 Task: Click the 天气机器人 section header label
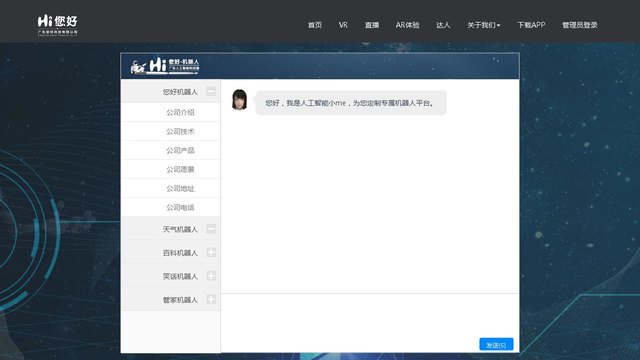tap(180, 229)
